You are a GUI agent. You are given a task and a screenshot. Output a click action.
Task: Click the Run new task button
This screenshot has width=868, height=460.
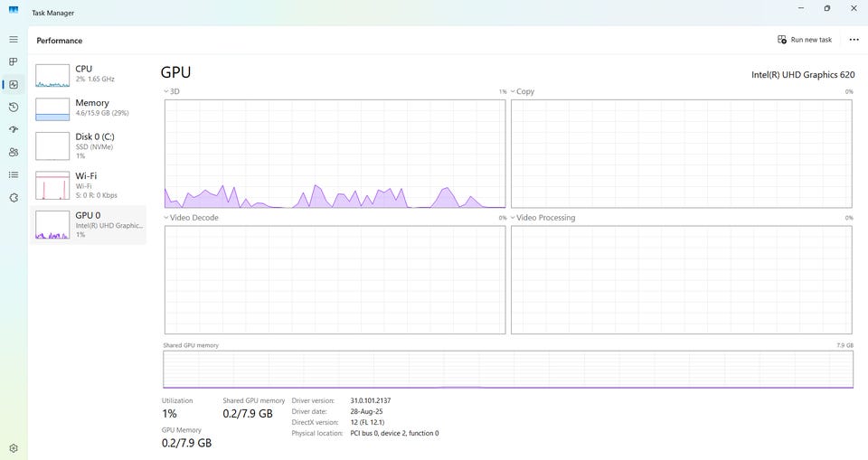tap(805, 40)
